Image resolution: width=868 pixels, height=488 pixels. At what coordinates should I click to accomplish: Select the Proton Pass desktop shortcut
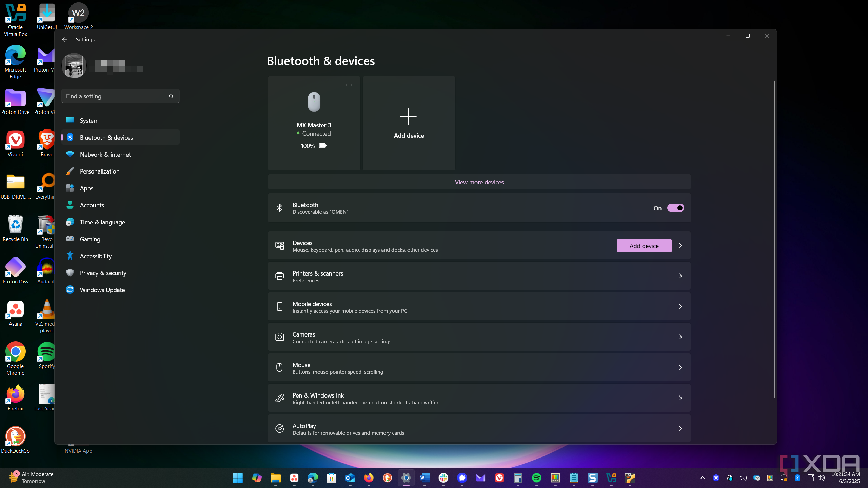[x=15, y=270]
